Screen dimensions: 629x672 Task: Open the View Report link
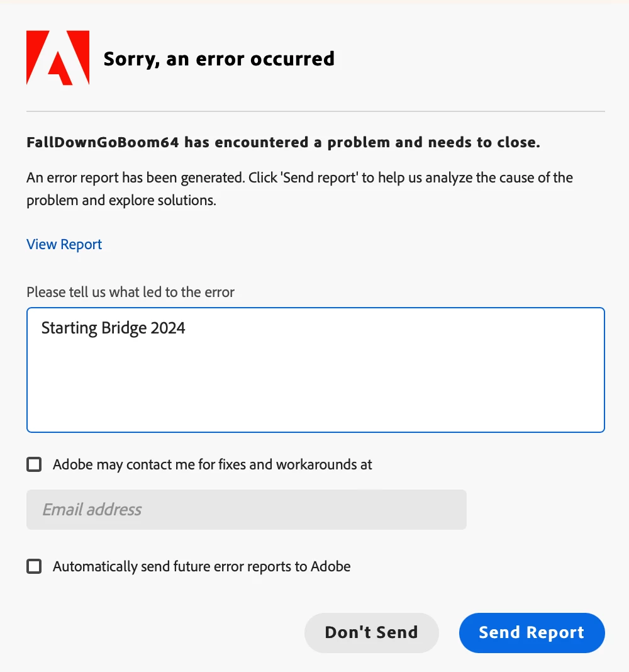click(x=64, y=244)
